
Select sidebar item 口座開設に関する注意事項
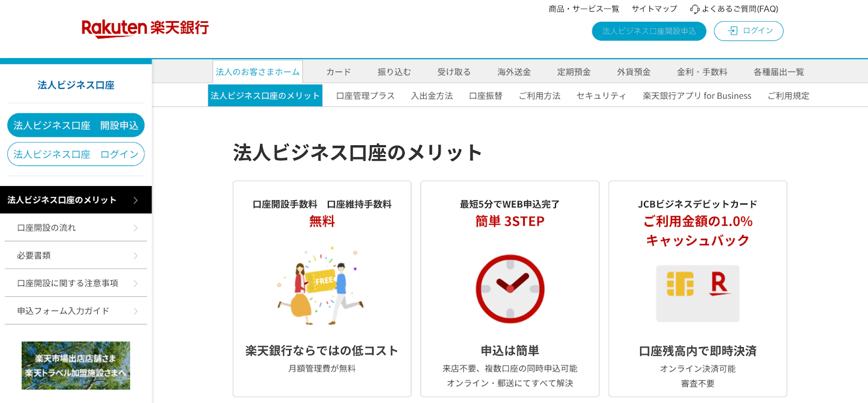click(76, 283)
